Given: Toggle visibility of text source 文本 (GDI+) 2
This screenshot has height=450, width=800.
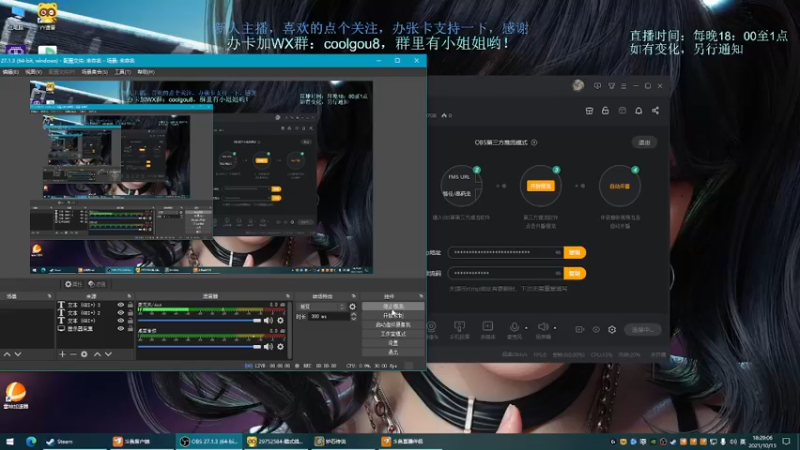Looking at the screenshot, I should (120, 313).
